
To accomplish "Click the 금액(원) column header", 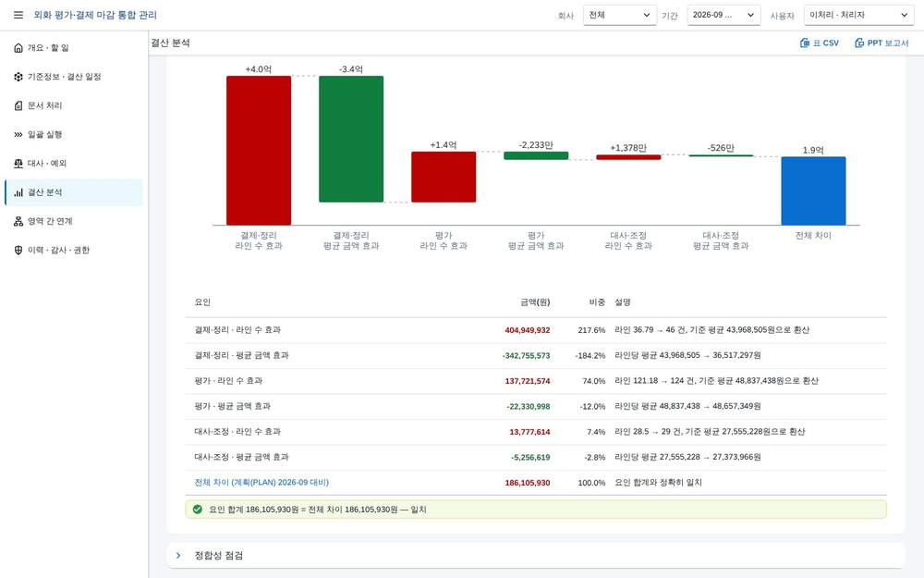I will pyautogui.click(x=535, y=302).
